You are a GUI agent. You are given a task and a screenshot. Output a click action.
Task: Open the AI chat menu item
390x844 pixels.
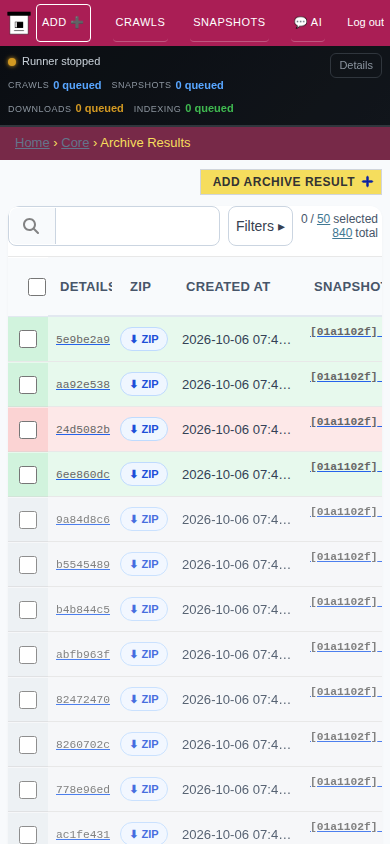click(x=308, y=23)
